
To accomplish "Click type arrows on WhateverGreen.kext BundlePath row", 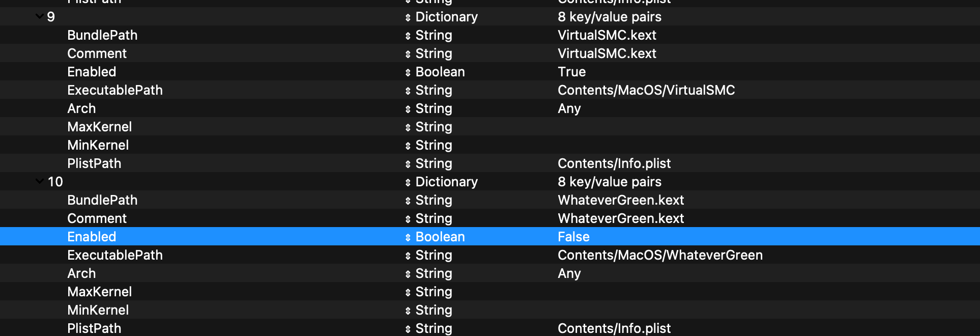I will (408, 201).
